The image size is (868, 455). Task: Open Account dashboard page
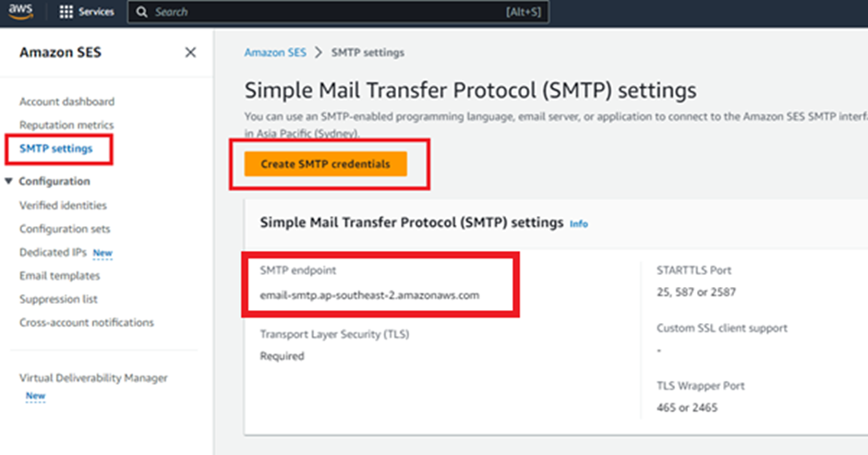point(66,102)
